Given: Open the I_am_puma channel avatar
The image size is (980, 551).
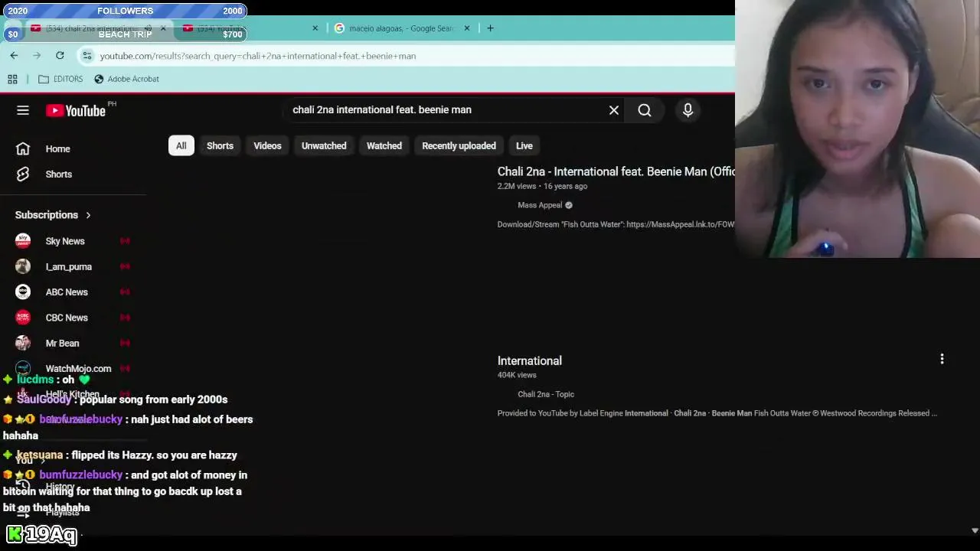Looking at the screenshot, I should [23, 266].
